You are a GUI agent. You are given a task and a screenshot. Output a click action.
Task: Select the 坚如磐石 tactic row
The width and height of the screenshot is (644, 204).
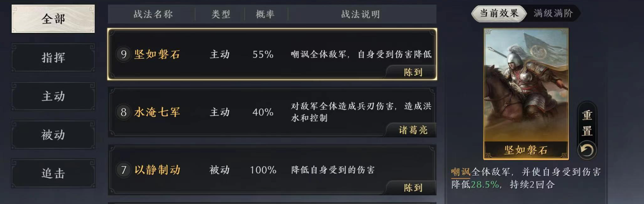point(272,54)
